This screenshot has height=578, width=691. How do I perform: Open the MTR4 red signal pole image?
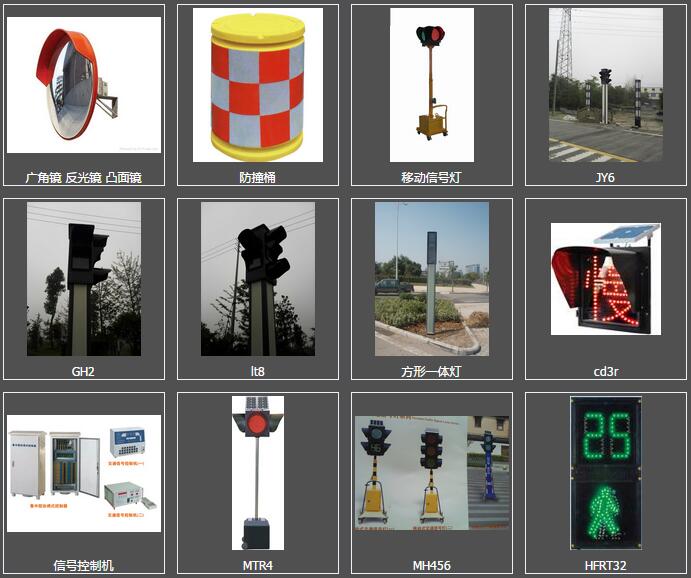[258, 473]
